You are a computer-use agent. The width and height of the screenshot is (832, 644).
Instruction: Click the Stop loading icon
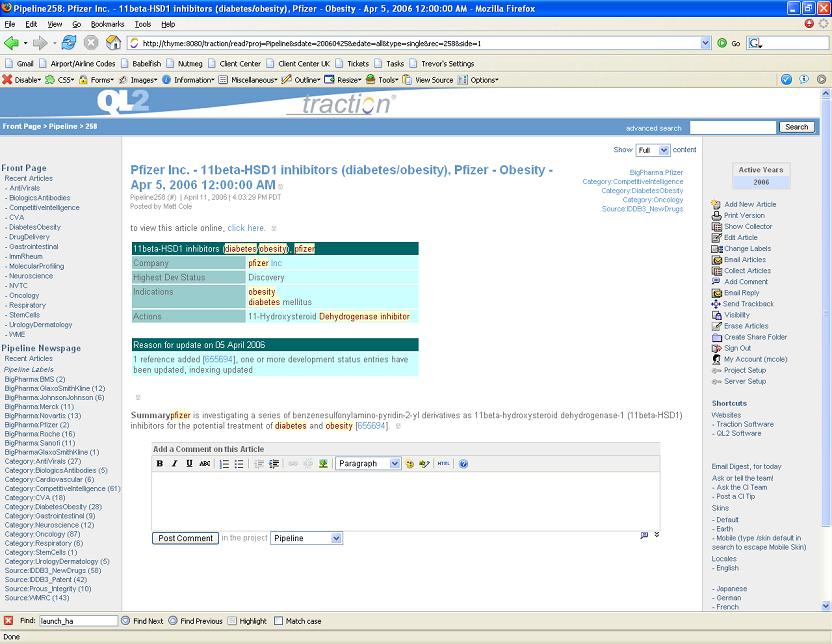tap(91, 43)
